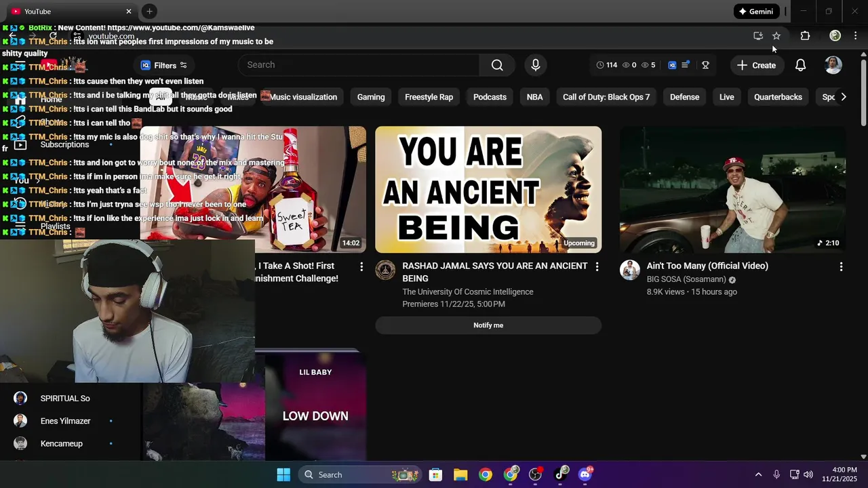Click the taskbar clock showing 4:00 PM
The height and width of the screenshot is (488, 868).
(x=840, y=474)
